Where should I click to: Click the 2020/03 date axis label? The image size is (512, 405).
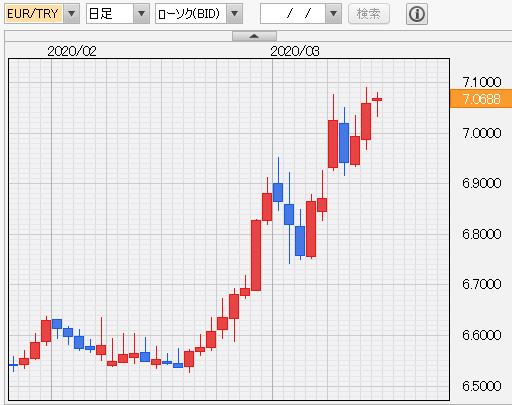[295, 51]
